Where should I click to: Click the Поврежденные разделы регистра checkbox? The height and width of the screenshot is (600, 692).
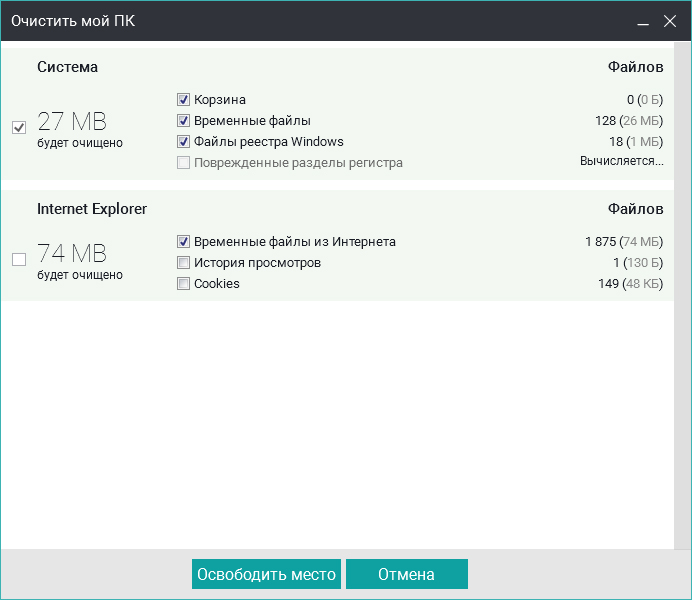184,163
